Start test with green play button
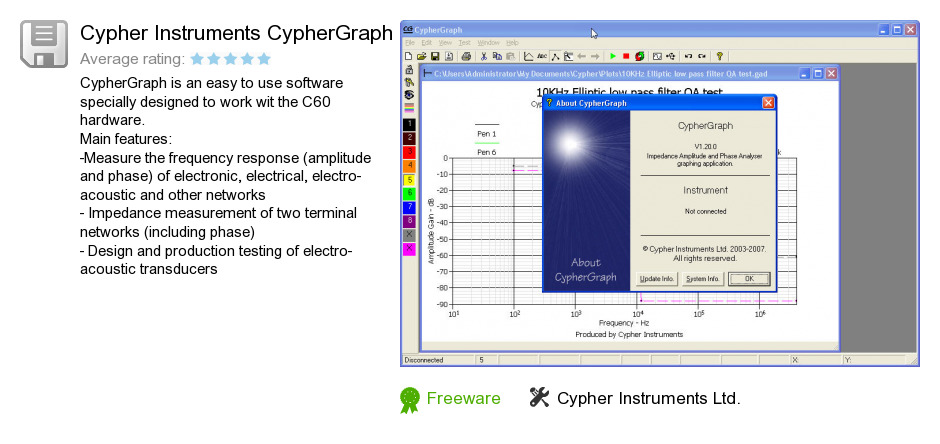The width and height of the screenshot is (940, 444). (613, 56)
